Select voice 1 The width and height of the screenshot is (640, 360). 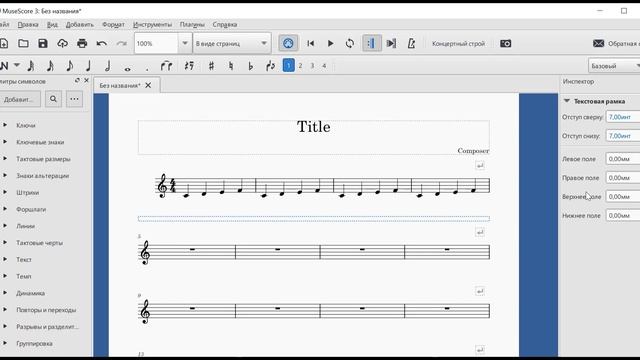[289, 65]
